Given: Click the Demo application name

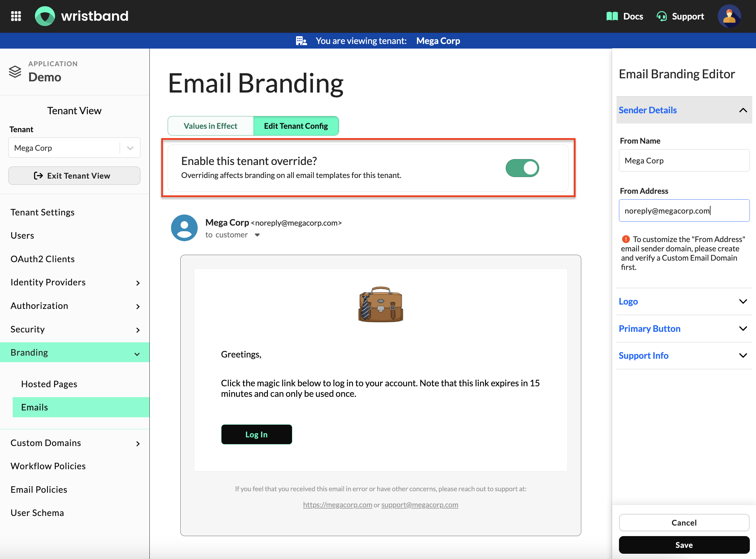Looking at the screenshot, I should click(x=45, y=77).
